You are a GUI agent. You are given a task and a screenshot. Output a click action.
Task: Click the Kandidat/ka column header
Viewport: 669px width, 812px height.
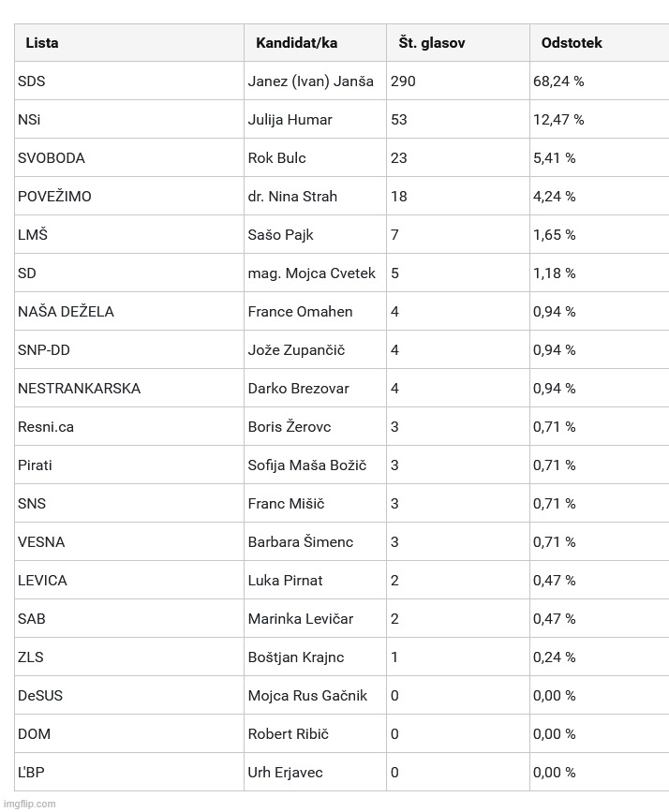(296, 43)
